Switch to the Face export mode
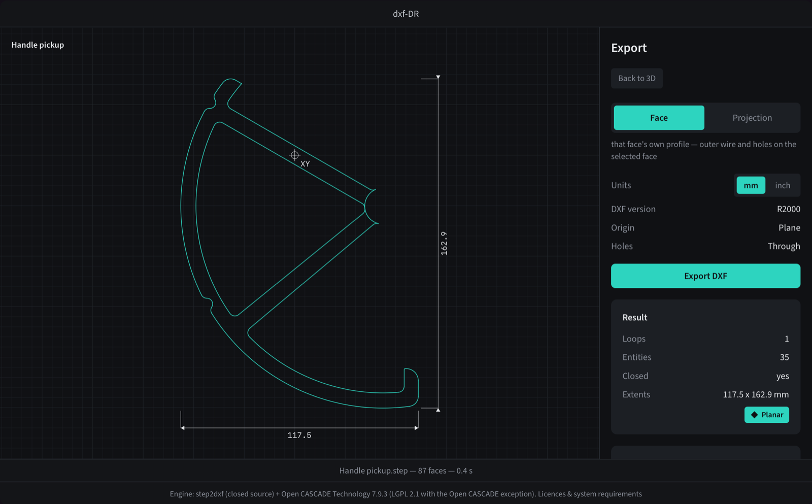 659,118
